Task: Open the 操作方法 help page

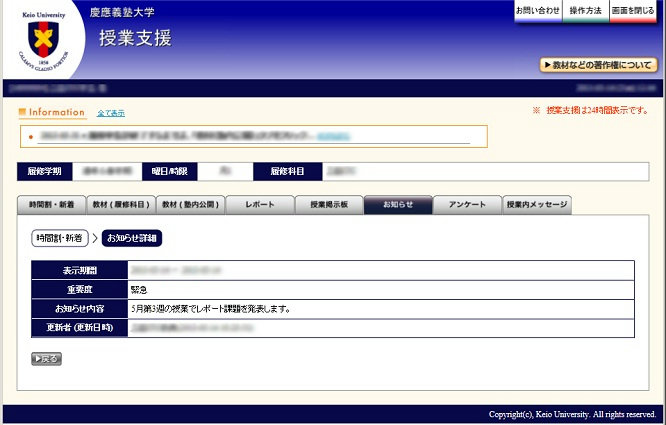Action: pyautogui.click(x=585, y=11)
